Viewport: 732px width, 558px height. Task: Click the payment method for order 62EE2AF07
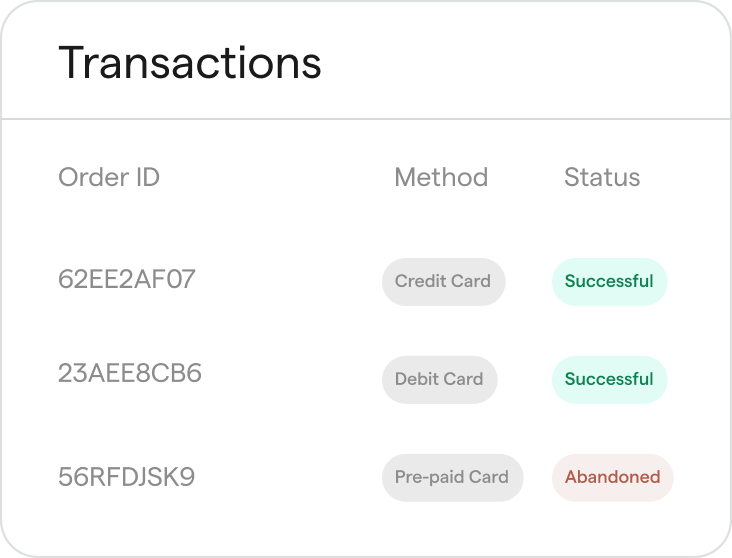pos(443,281)
